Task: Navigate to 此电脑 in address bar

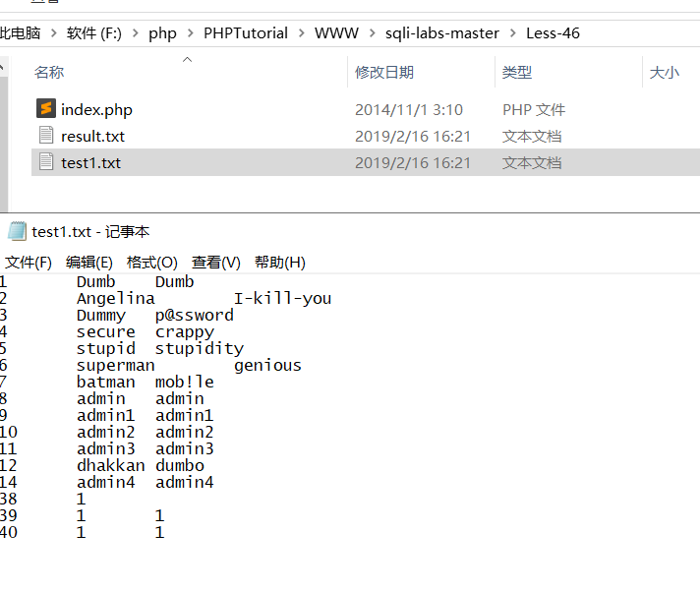Action: click(x=20, y=33)
